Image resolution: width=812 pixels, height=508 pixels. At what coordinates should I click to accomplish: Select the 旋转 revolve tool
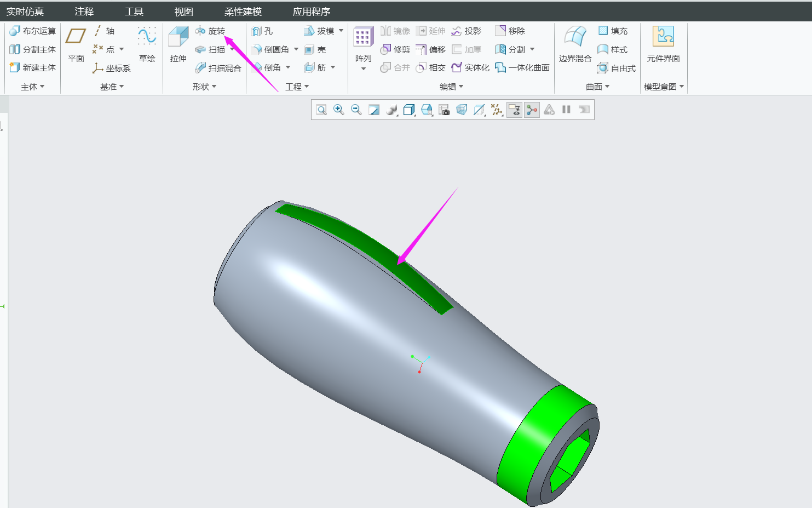click(x=210, y=31)
